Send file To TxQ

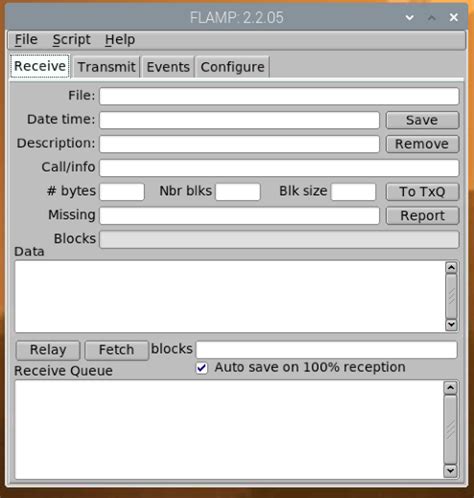422,192
